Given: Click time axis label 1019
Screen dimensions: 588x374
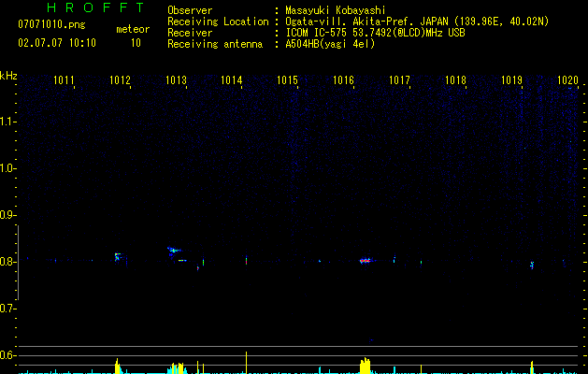Looking at the screenshot, I should (x=511, y=80).
